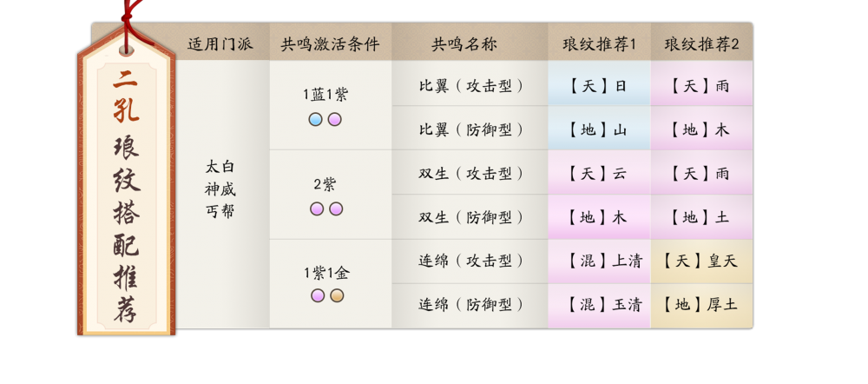Image resolution: width=868 pixels, height=384 pixels.
Task: Click the left purple orb under 2紫
Action: point(317,209)
